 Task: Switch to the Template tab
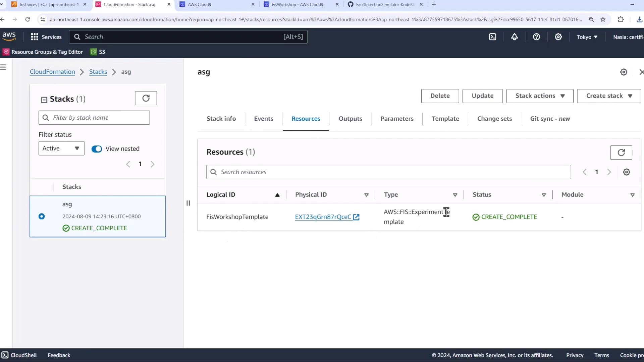click(445, 119)
